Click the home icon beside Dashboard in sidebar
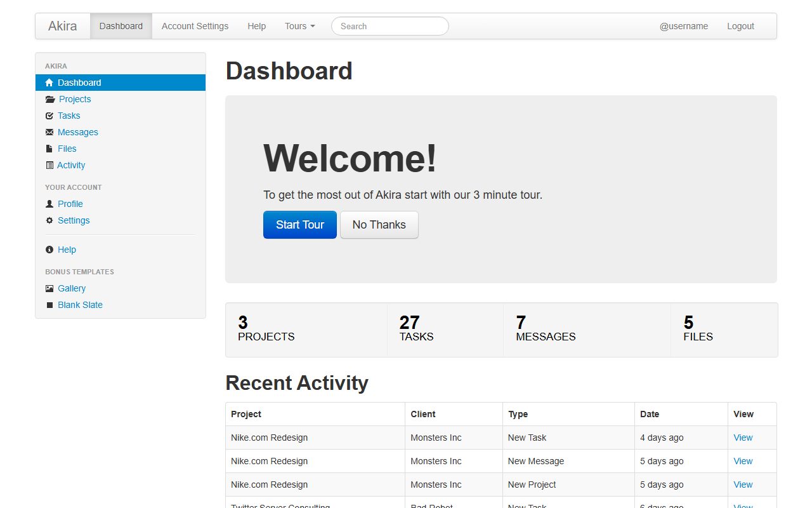The width and height of the screenshot is (812, 508). pos(49,83)
